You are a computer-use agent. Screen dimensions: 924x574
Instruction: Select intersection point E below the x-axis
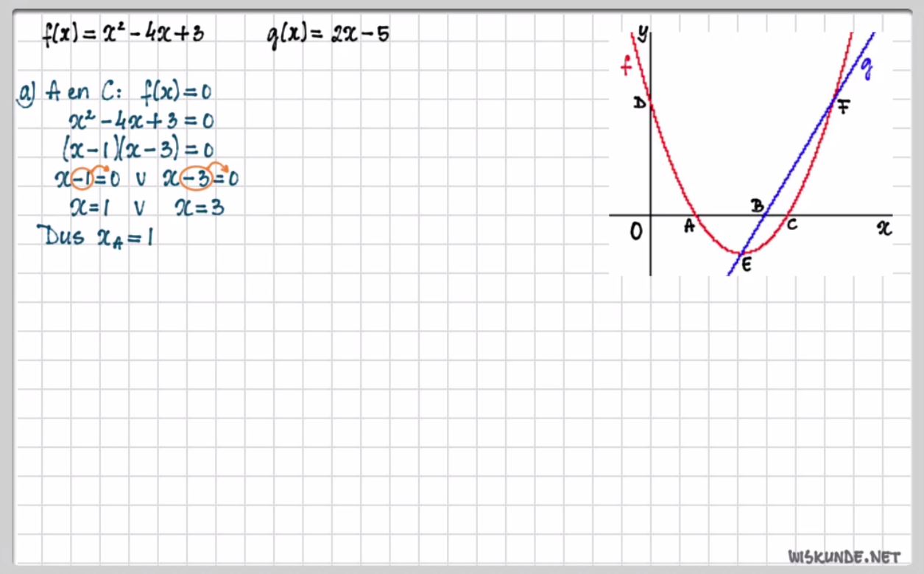(740, 253)
